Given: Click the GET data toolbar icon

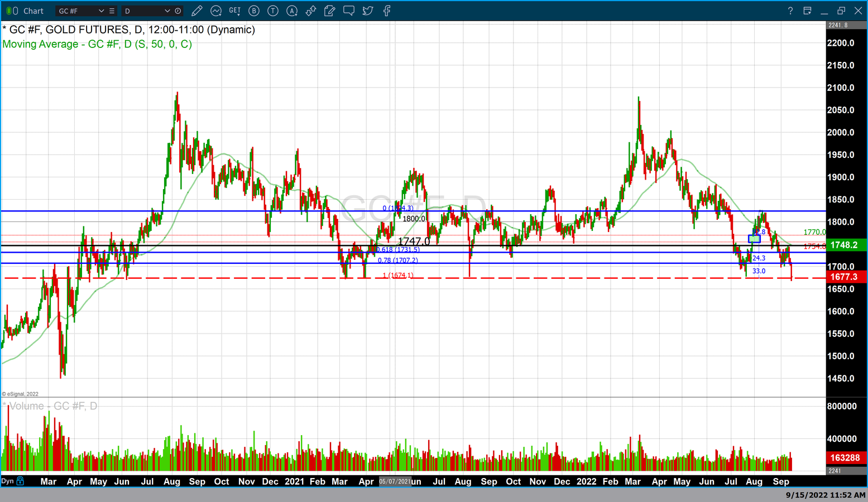Looking at the screenshot, I should (235, 11).
